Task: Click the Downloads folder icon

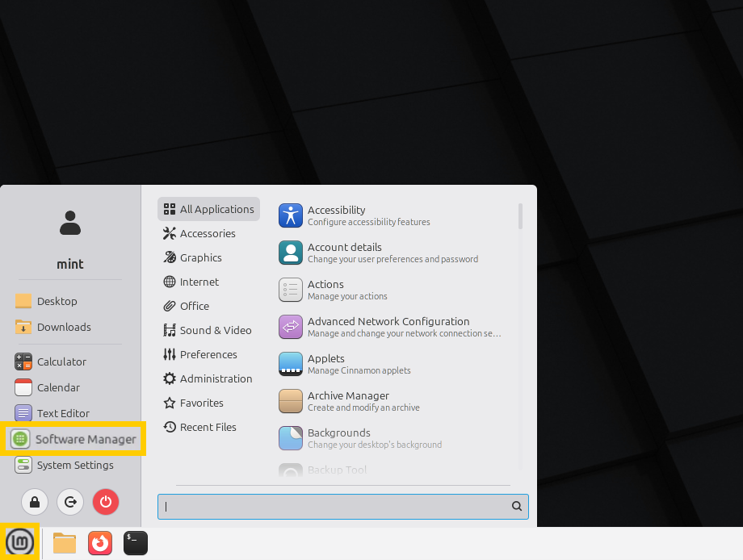Action: 23,327
